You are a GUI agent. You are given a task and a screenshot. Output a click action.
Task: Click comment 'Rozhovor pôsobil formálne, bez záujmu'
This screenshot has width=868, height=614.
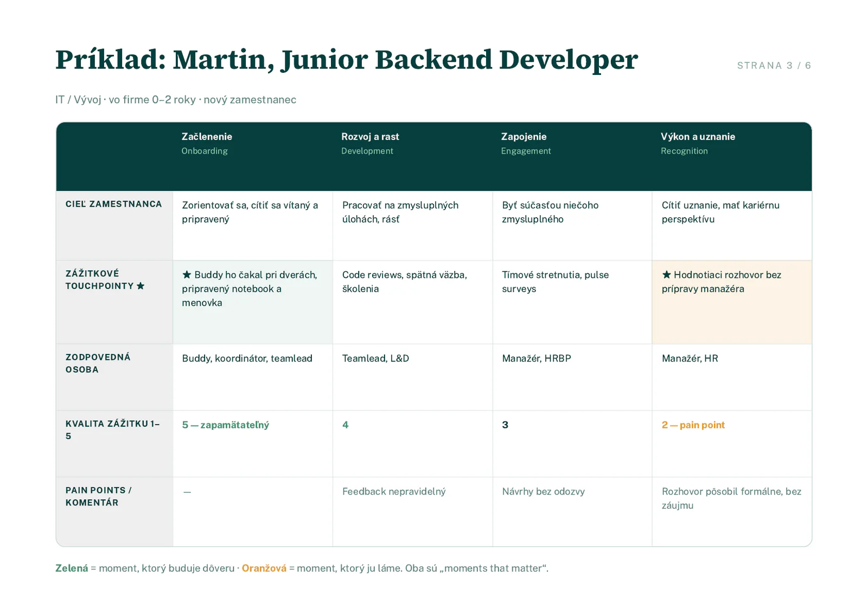pyautogui.click(x=731, y=498)
